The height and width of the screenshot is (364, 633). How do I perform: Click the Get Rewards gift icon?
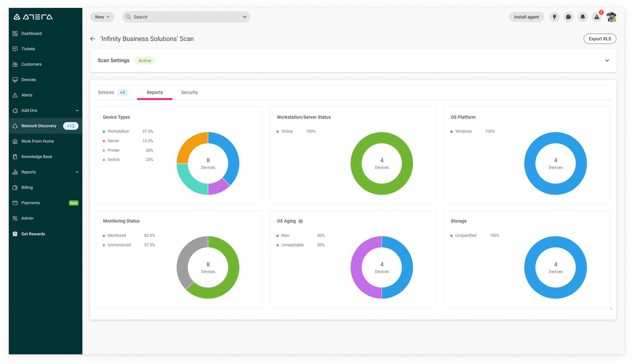(15, 234)
